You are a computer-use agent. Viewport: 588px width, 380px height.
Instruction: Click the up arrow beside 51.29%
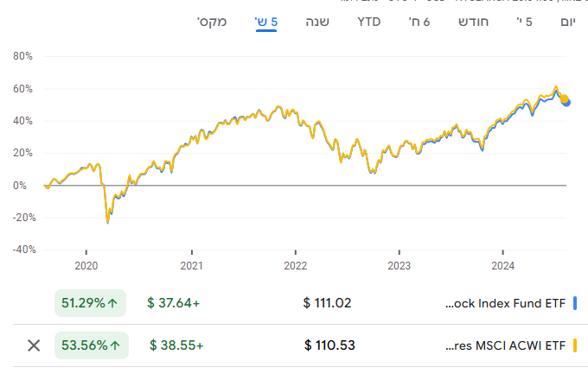[x=113, y=303]
